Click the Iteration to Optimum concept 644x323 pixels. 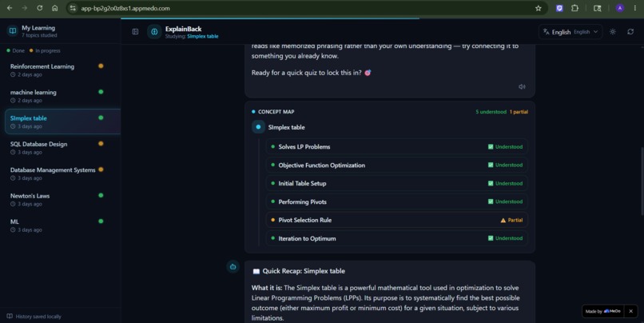397,238
